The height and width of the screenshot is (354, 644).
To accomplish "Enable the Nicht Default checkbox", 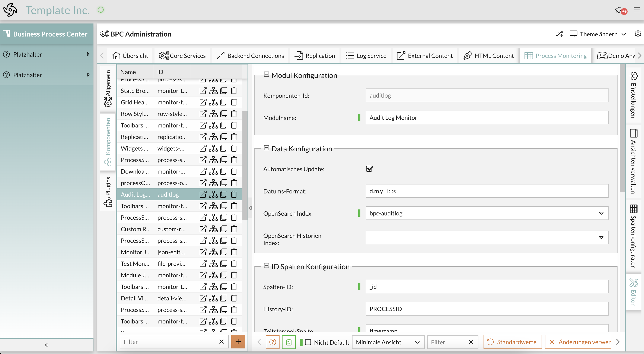I will [x=308, y=342].
